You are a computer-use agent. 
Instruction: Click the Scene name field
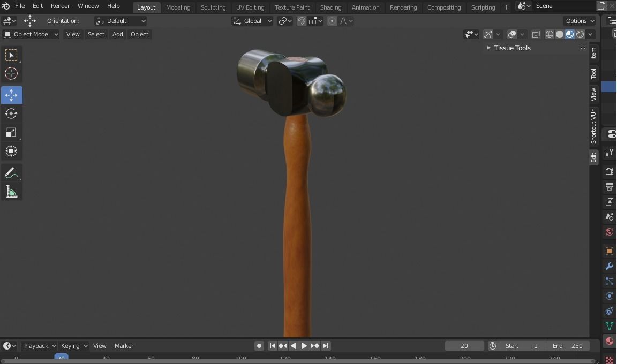point(564,6)
